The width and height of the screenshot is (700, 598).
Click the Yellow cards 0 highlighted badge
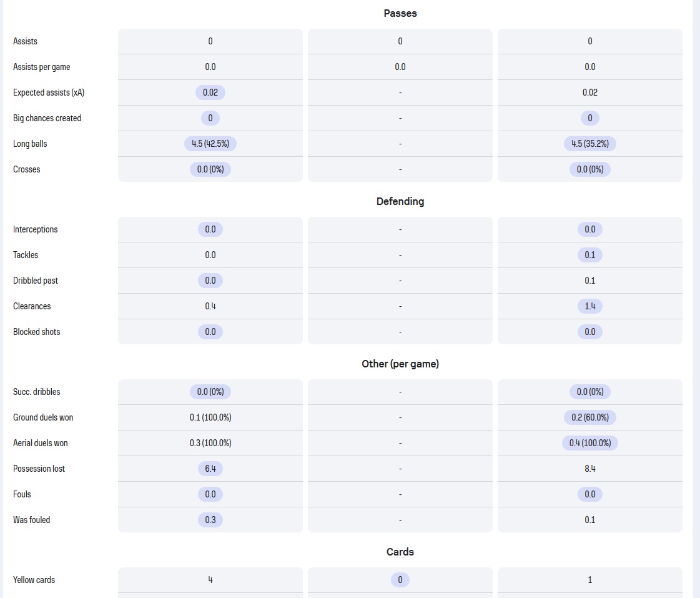tap(400, 580)
